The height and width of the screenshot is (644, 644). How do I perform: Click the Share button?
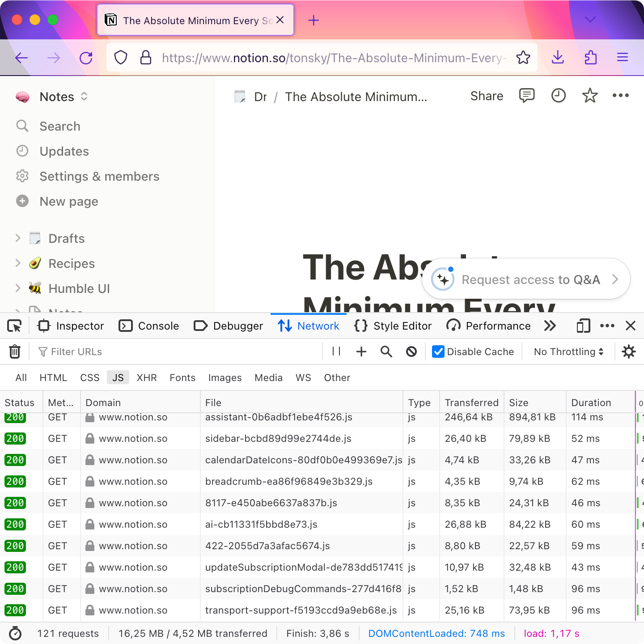(487, 96)
